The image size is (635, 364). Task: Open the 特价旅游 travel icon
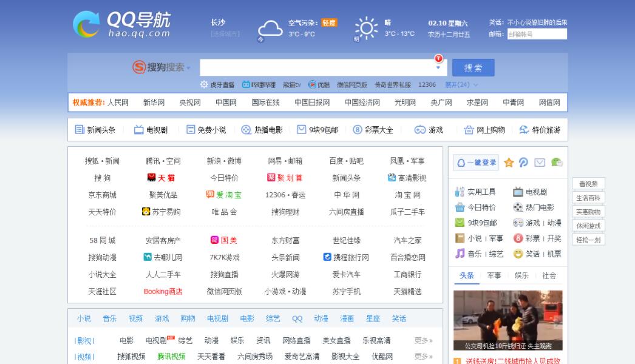pos(524,130)
